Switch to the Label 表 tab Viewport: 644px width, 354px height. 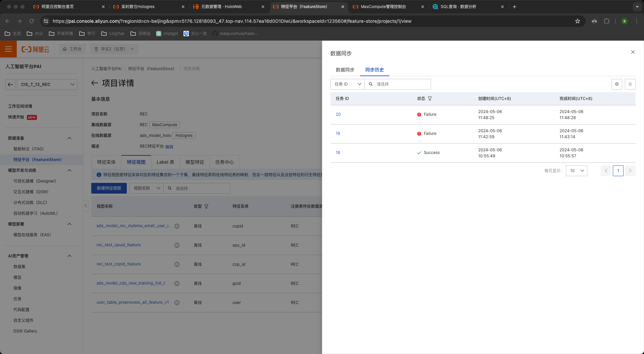pos(165,162)
